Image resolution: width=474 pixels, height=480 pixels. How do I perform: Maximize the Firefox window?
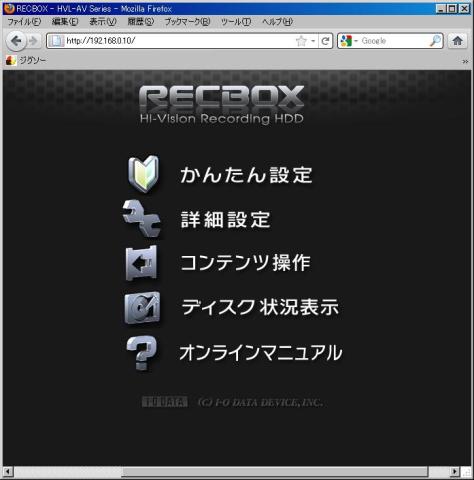[452, 9]
